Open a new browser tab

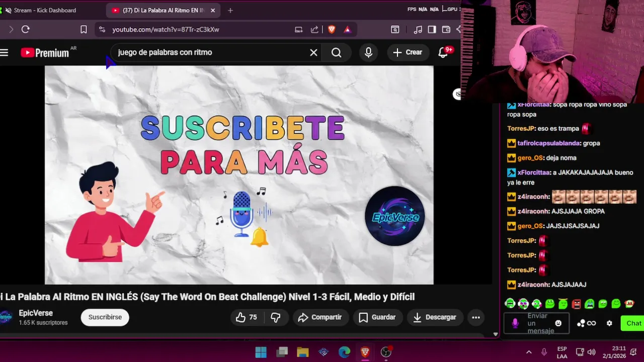coord(230,10)
